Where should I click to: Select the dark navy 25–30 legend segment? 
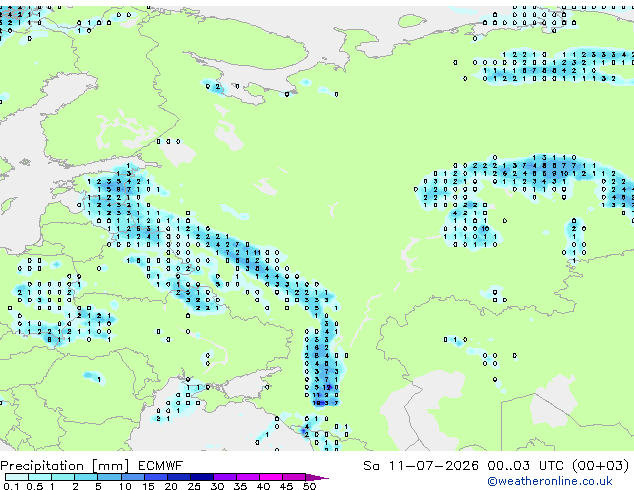[x=202, y=477]
